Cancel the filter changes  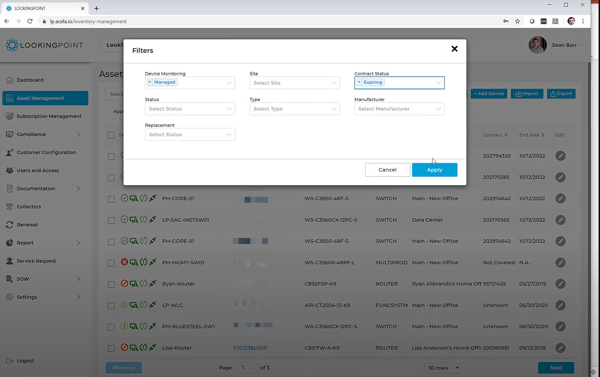387,170
